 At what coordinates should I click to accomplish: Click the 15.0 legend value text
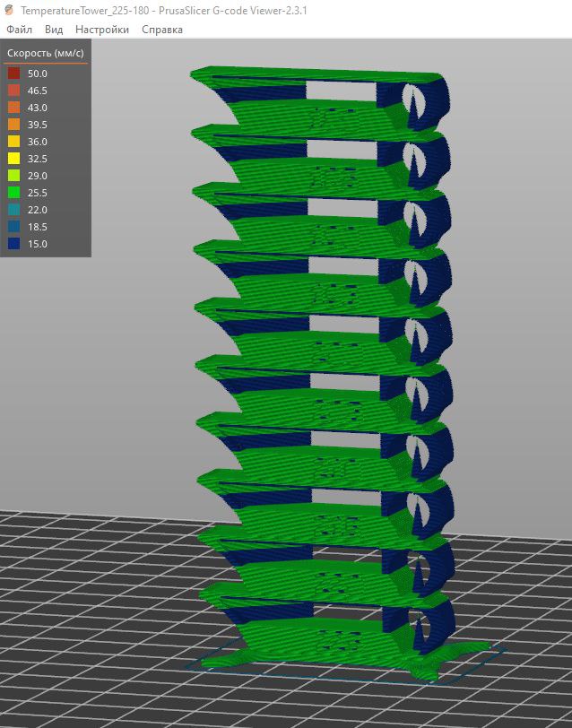37,244
